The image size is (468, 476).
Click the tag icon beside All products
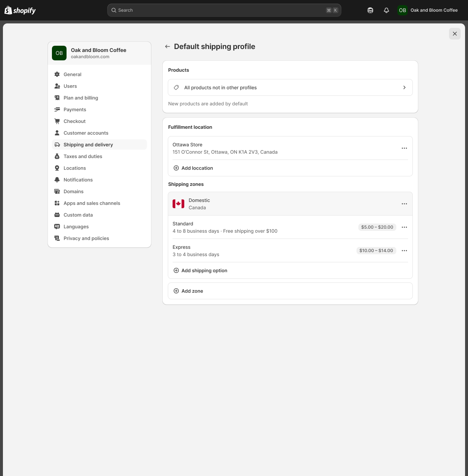coord(176,87)
